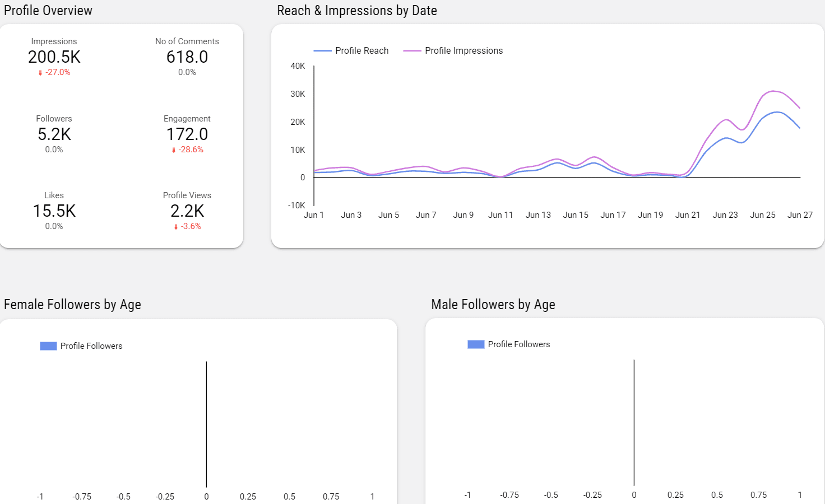825x504 pixels.
Task: Click the Reach & Impressions by Date title
Action: coord(357,11)
